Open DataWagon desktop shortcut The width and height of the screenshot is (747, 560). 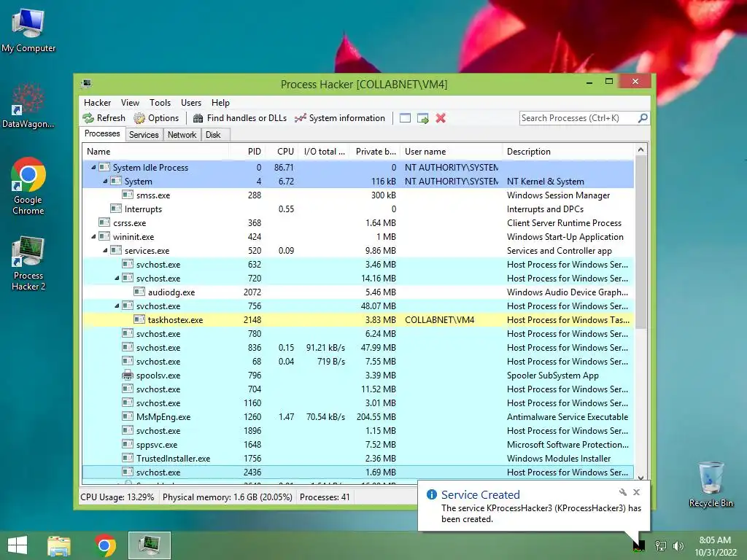(x=28, y=105)
